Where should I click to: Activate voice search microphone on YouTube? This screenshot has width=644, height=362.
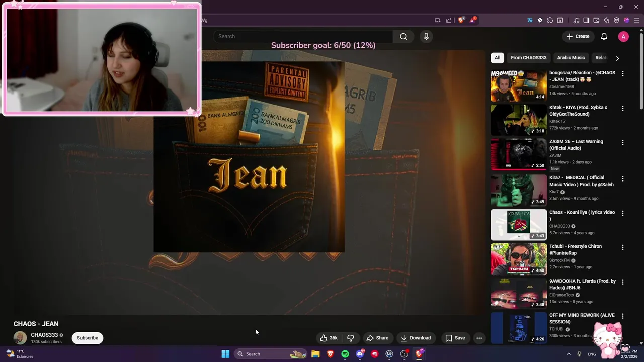426,36
